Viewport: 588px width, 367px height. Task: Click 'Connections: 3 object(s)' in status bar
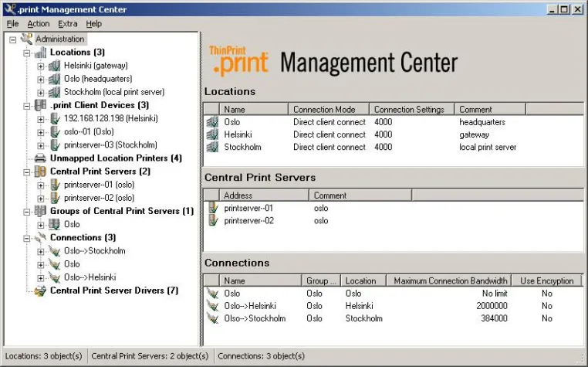[261, 355]
